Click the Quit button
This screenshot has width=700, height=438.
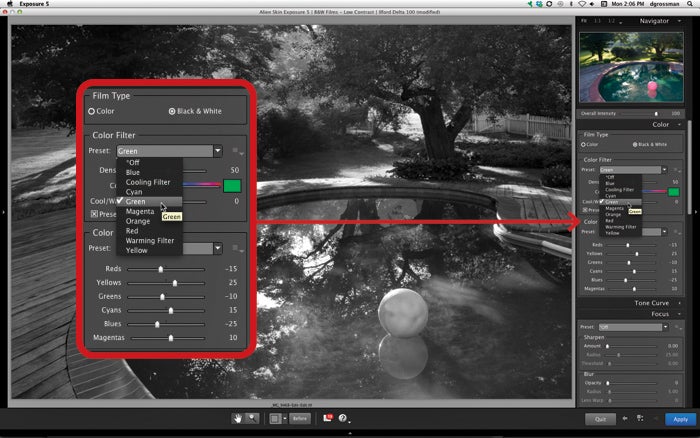[600, 419]
